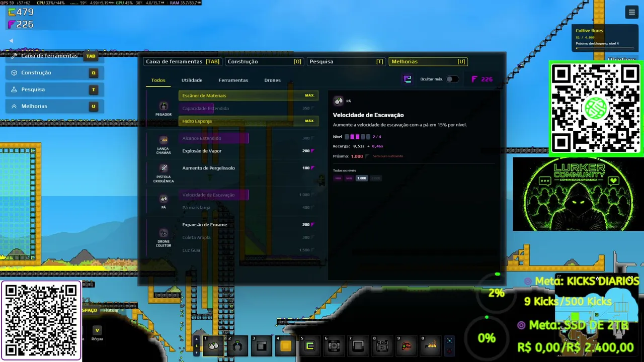The height and width of the screenshot is (362, 644).
Task: Click the purple resource counter icon
Action: (x=12, y=24)
